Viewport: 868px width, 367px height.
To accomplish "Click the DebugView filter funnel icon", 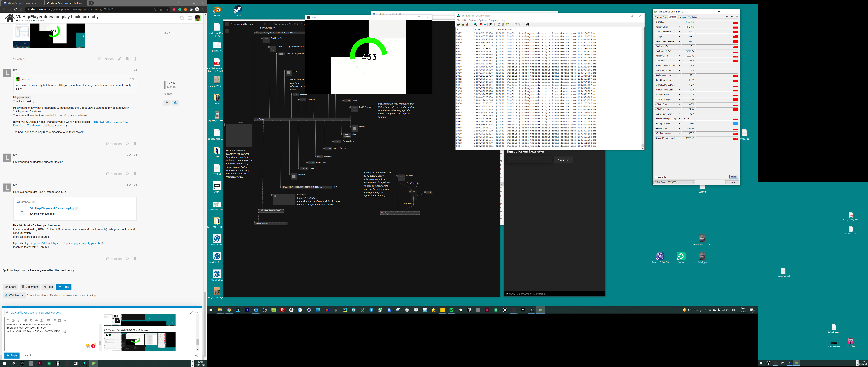I will point(516,24).
